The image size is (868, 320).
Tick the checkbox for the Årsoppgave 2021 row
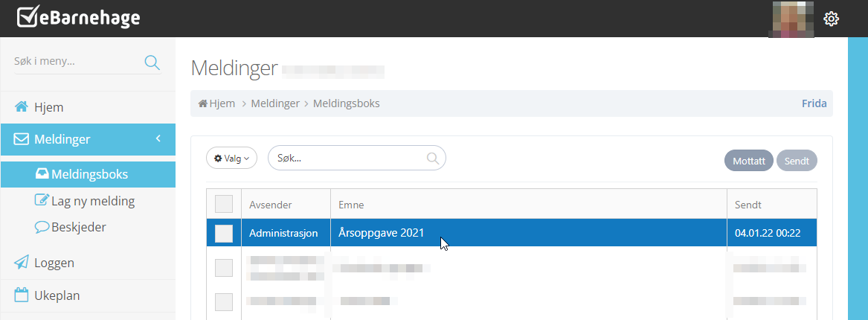(x=224, y=234)
